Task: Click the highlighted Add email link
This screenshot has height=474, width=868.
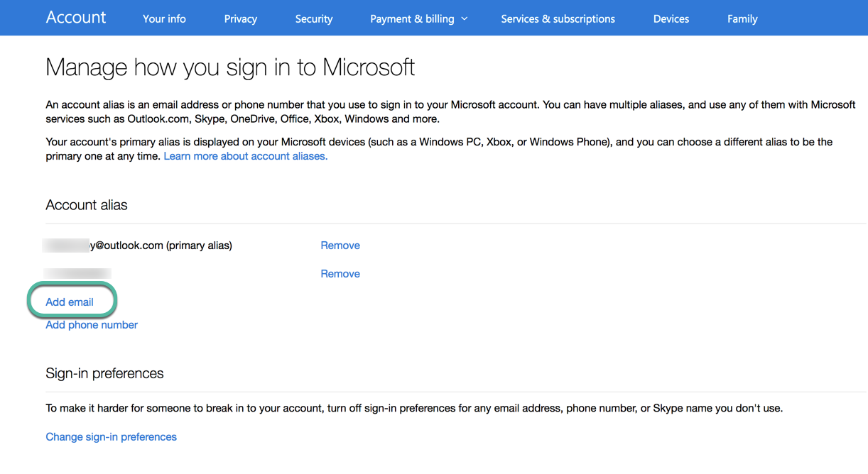Action: click(70, 302)
